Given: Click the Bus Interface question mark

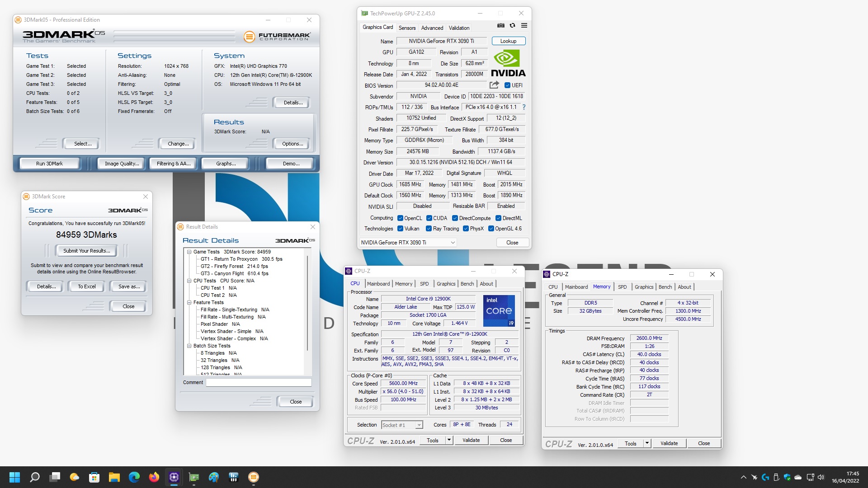Looking at the screenshot, I should click(524, 107).
